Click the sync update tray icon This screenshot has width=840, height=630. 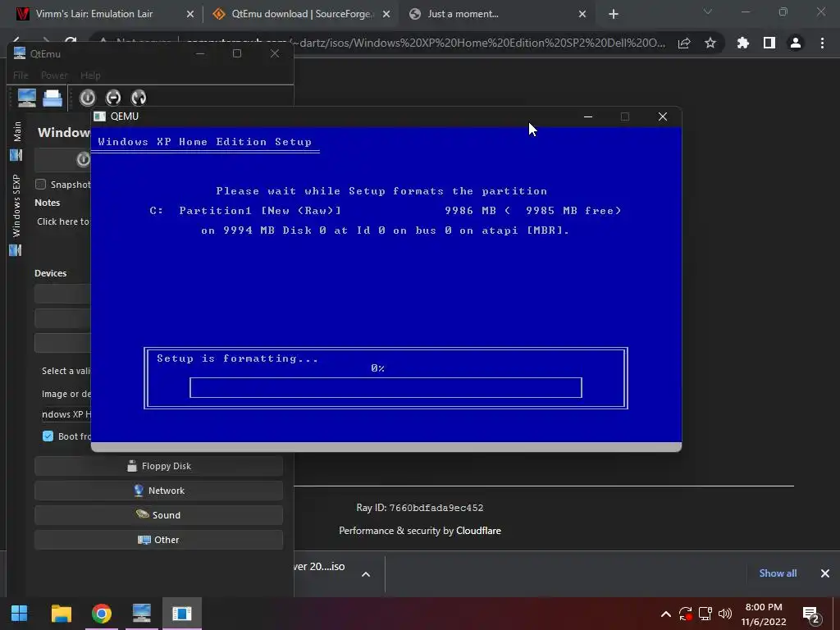coord(685,614)
